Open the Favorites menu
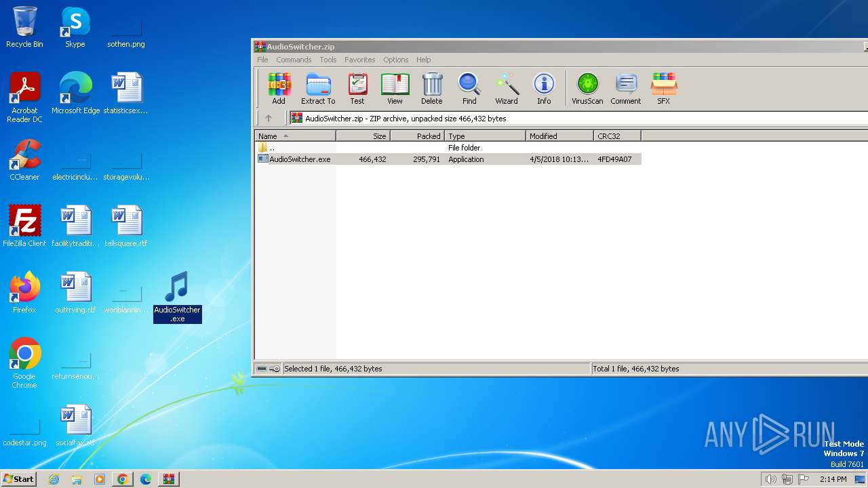Viewport: 868px width, 488px height. pyautogui.click(x=359, y=60)
